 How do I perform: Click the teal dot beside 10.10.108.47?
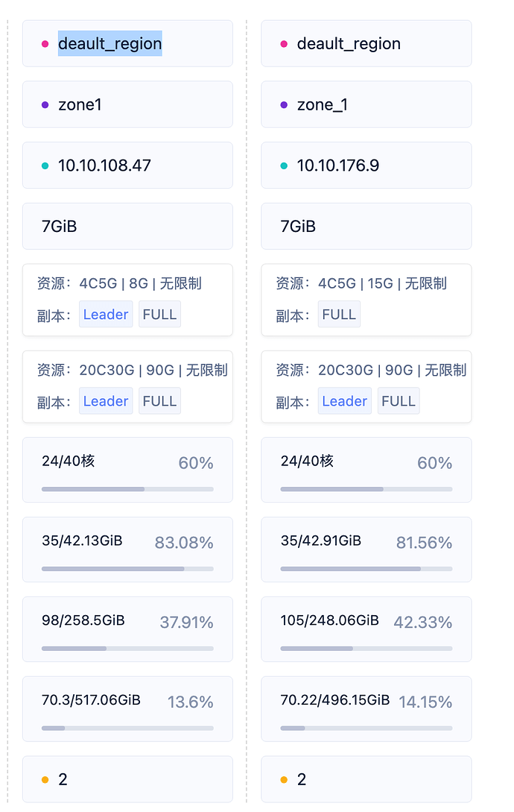pyautogui.click(x=45, y=166)
